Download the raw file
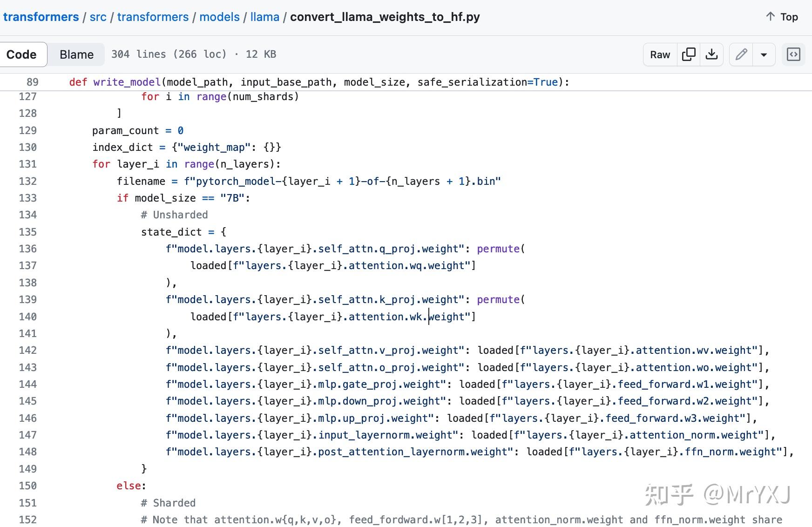Viewport: 812px width, 527px height. pyautogui.click(x=711, y=54)
